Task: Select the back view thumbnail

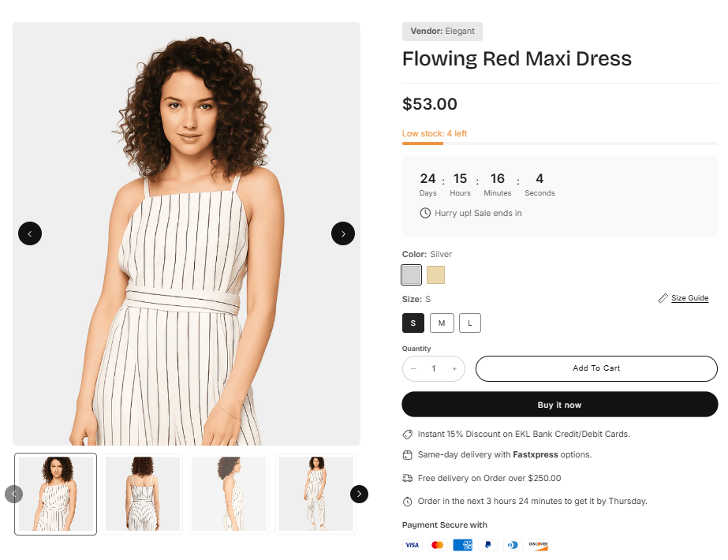Action: click(x=143, y=494)
